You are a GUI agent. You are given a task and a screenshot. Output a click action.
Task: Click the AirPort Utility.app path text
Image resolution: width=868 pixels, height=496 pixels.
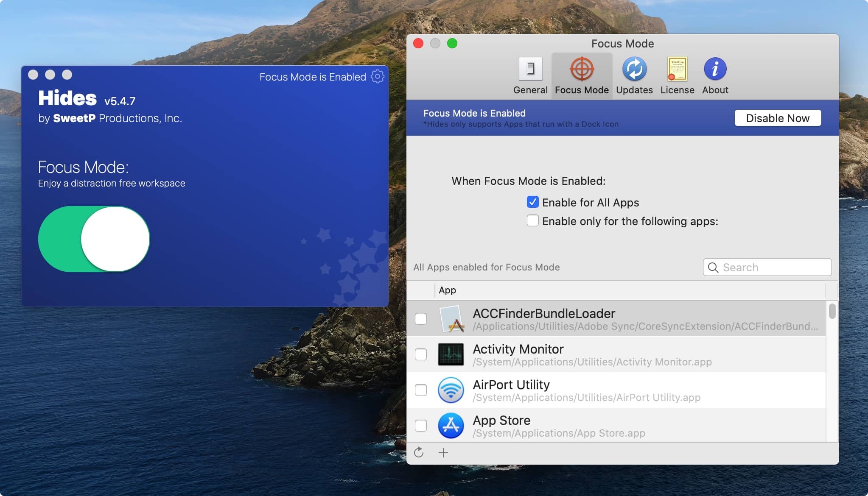point(587,398)
